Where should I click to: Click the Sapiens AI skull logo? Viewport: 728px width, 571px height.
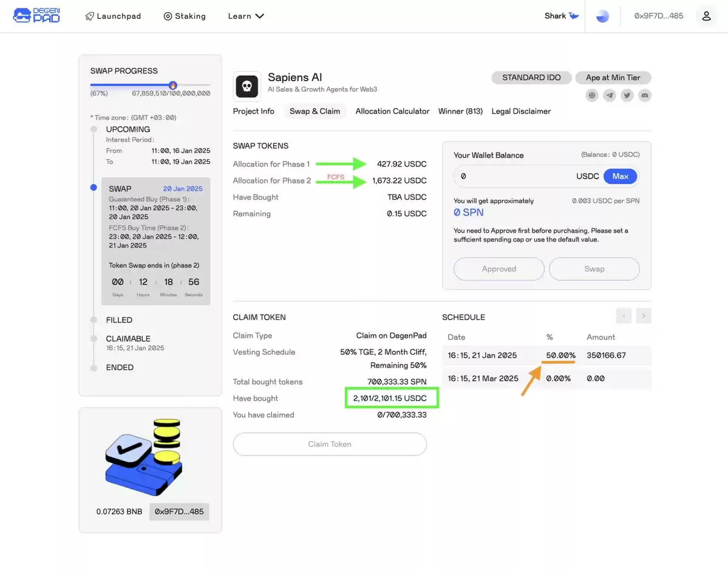(x=247, y=86)
